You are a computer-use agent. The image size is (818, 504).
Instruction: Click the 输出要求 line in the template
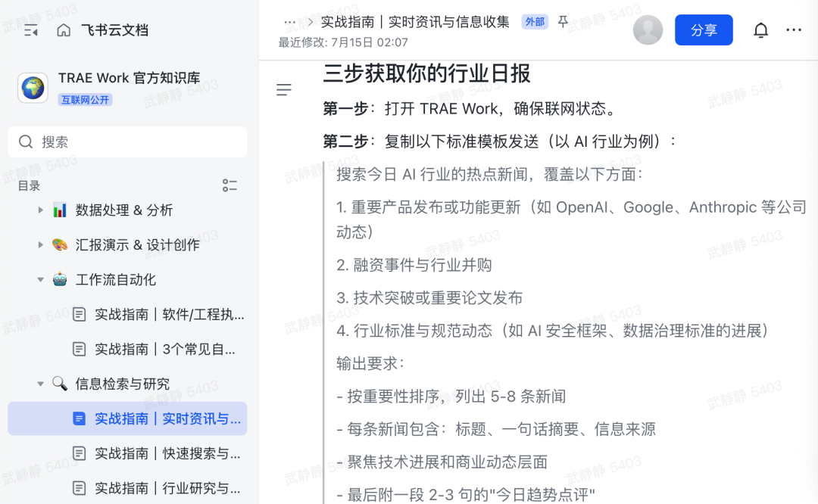370,363
